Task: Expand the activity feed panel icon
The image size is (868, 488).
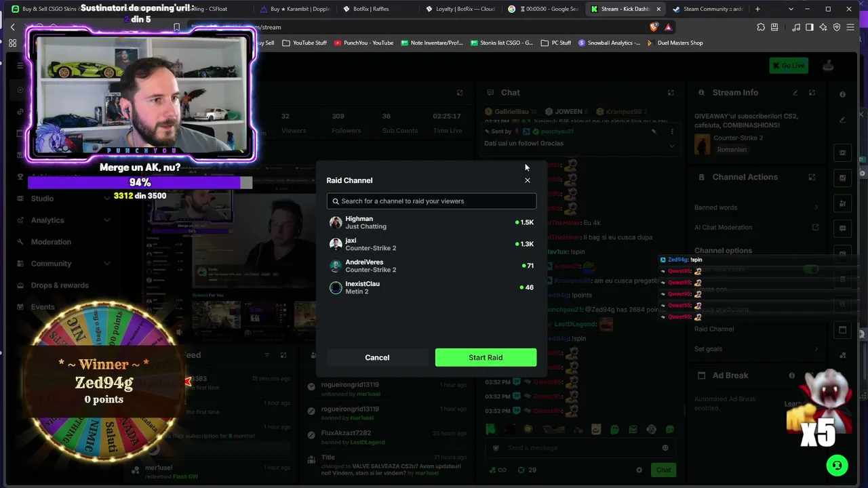Action: coord(283,355)
